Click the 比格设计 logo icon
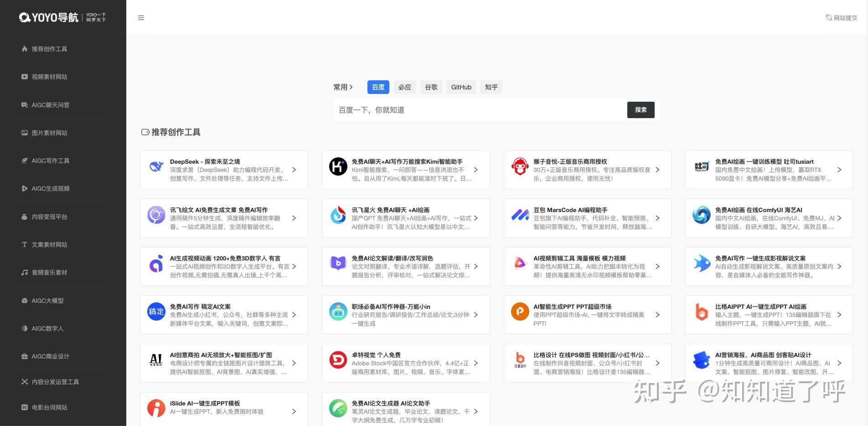 pos(520,360)
